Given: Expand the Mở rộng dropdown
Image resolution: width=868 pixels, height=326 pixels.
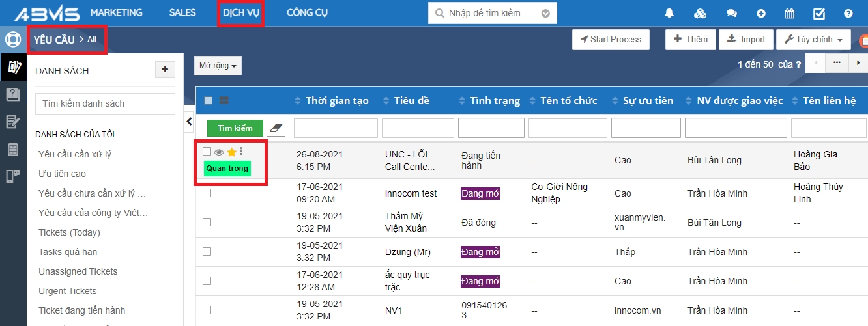Looking at the screenshot, I should coord(218,66).
